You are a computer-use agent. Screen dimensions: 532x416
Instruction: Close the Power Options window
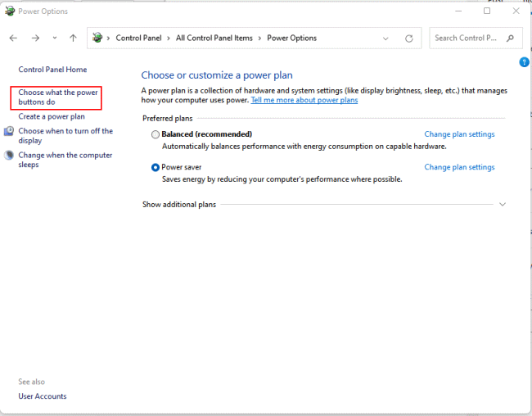[x=516, y=11]
